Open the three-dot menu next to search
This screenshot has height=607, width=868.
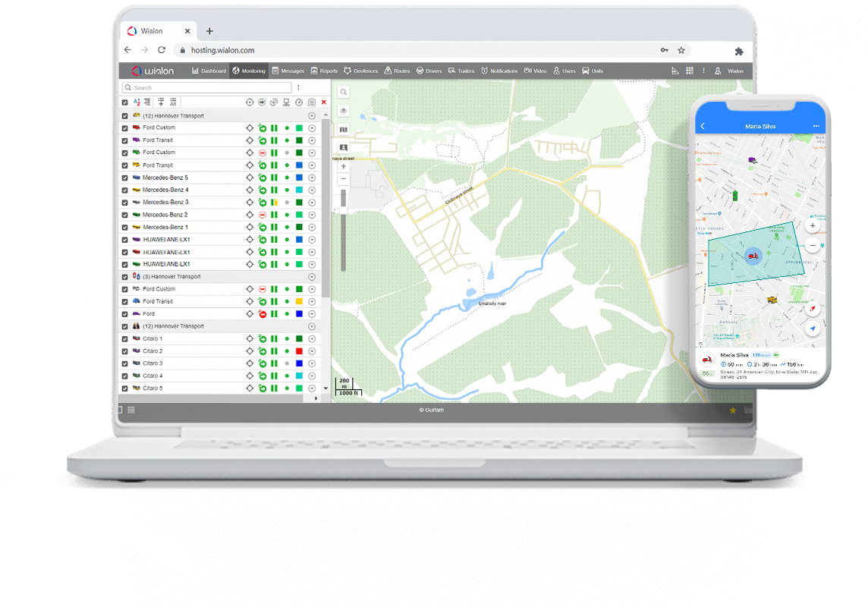(298, 87)
